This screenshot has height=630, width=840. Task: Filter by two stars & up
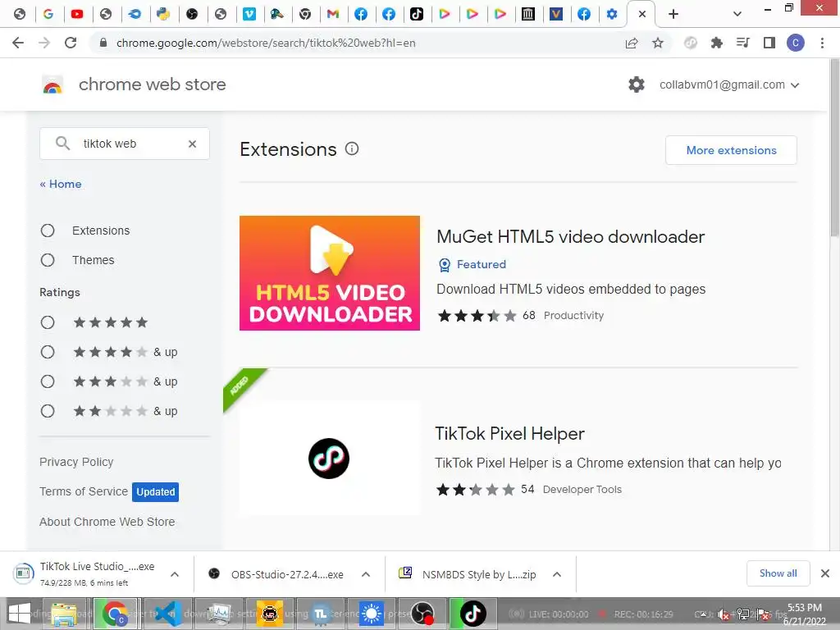click(48, 411)
